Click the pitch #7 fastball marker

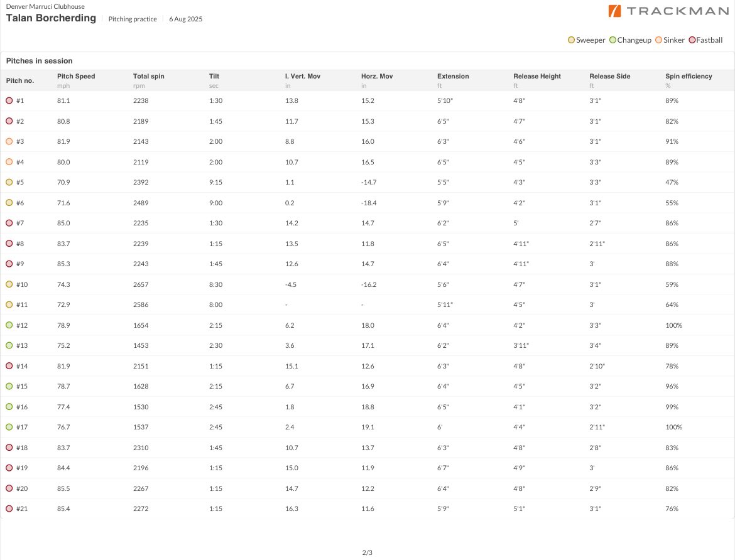tap(9, 223)
